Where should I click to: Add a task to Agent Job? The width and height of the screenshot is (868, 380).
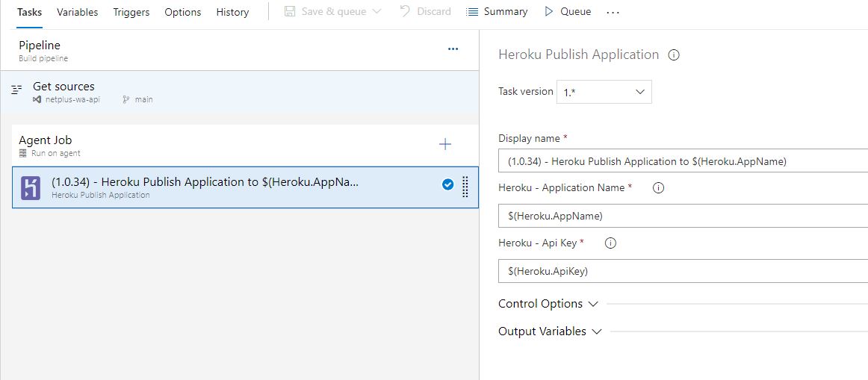point(445,144)
